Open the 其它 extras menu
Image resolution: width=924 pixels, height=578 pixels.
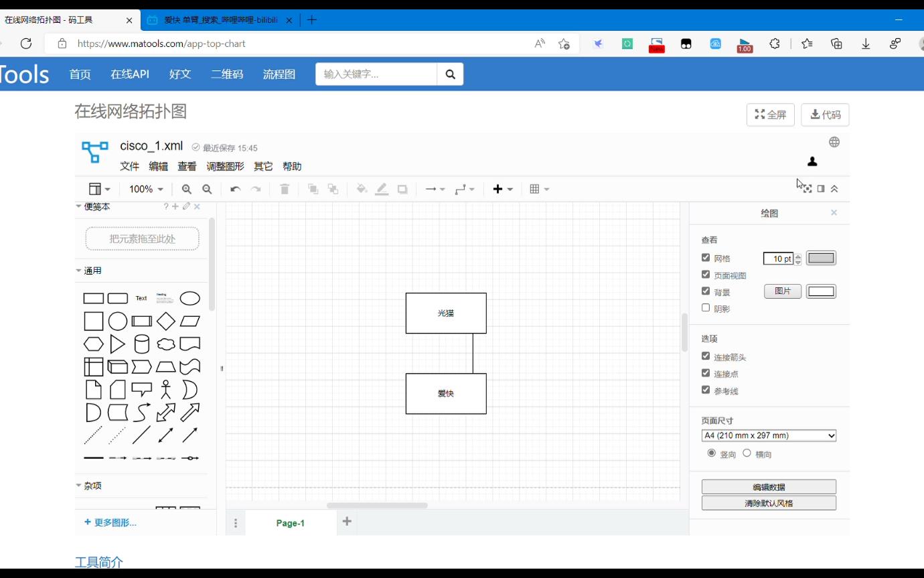(x=264, y=167)
